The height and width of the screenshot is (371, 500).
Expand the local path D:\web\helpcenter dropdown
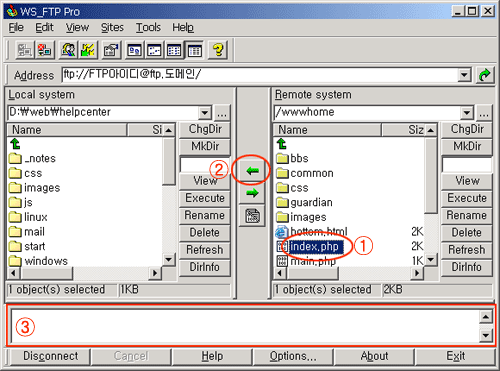205,113
